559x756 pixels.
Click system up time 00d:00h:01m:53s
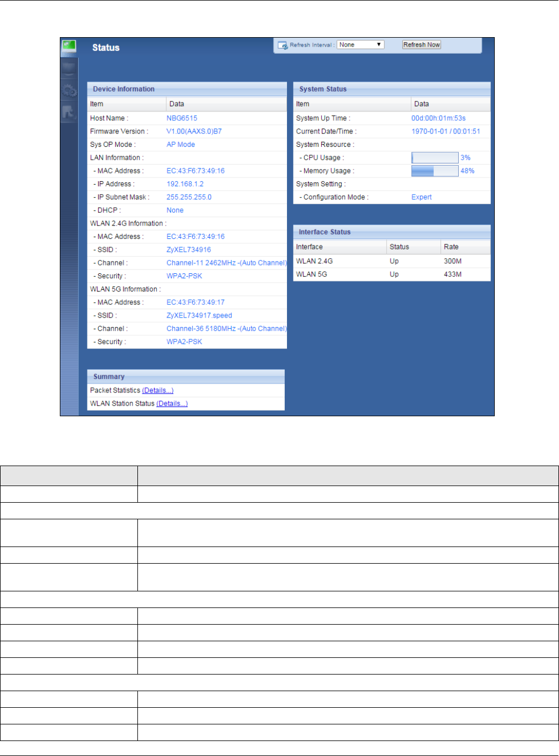click(438, 119)
